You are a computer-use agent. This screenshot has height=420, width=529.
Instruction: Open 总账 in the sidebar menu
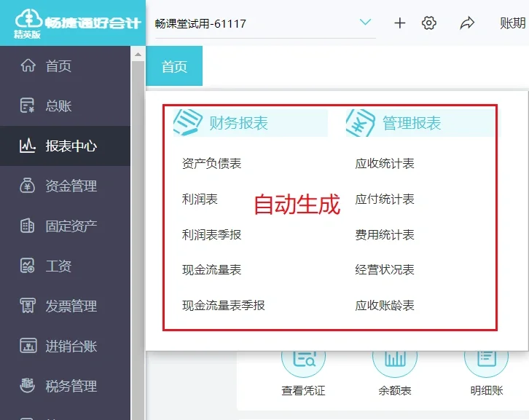click(65, 106)
